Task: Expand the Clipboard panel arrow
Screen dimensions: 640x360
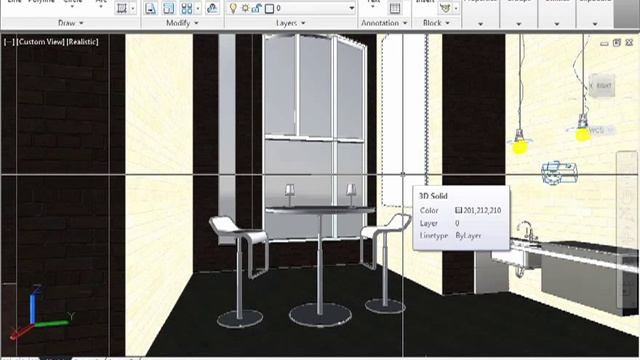Action: [x=595, y=24]
